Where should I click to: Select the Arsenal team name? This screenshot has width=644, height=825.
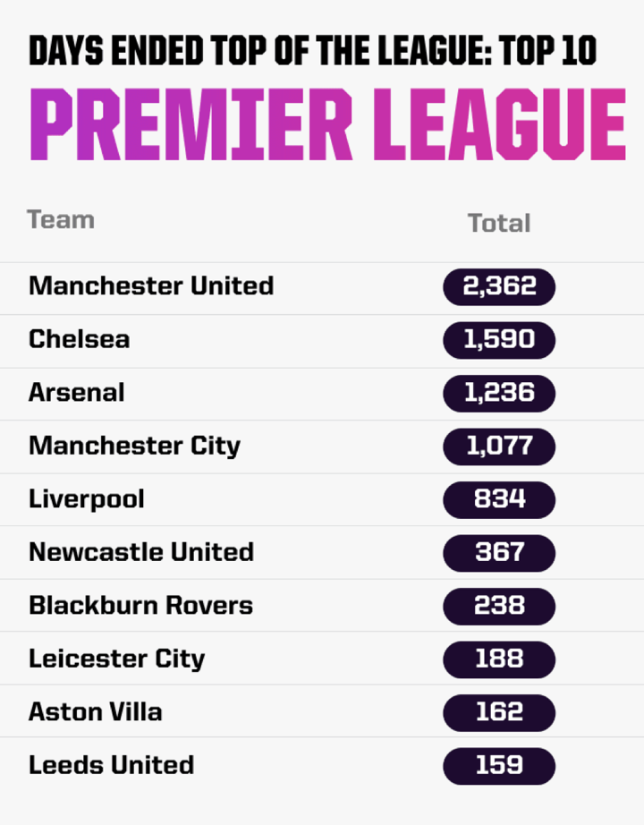[77, 393]
